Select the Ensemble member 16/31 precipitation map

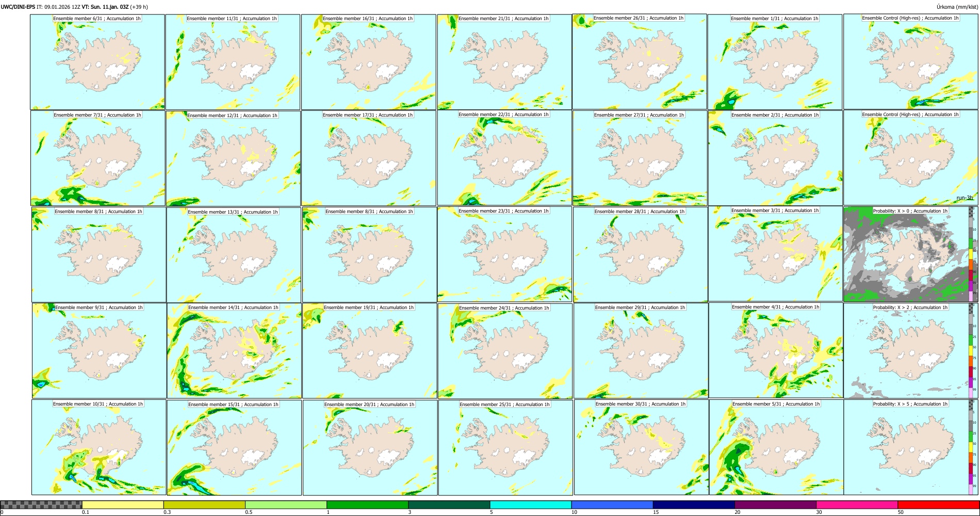369,62
